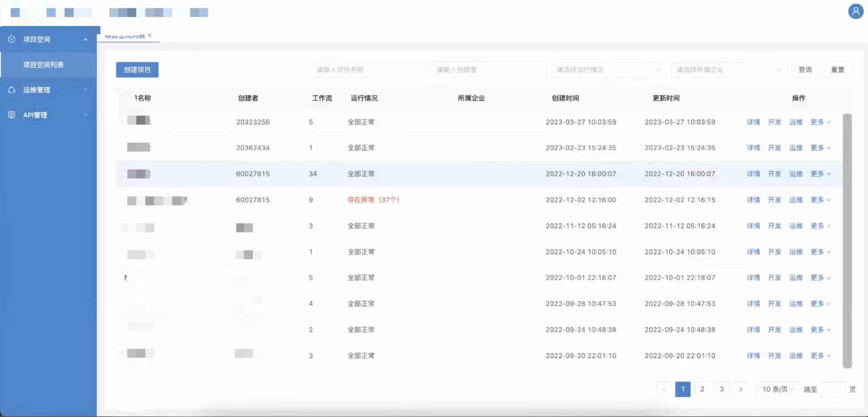
Task: Go to next page arrow
Action: [x=741, y=389]
